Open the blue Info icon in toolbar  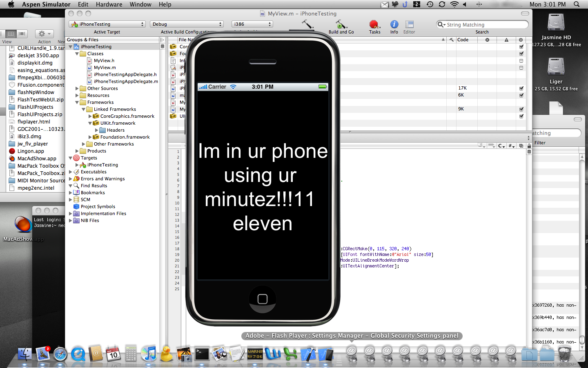pos(394,25)
